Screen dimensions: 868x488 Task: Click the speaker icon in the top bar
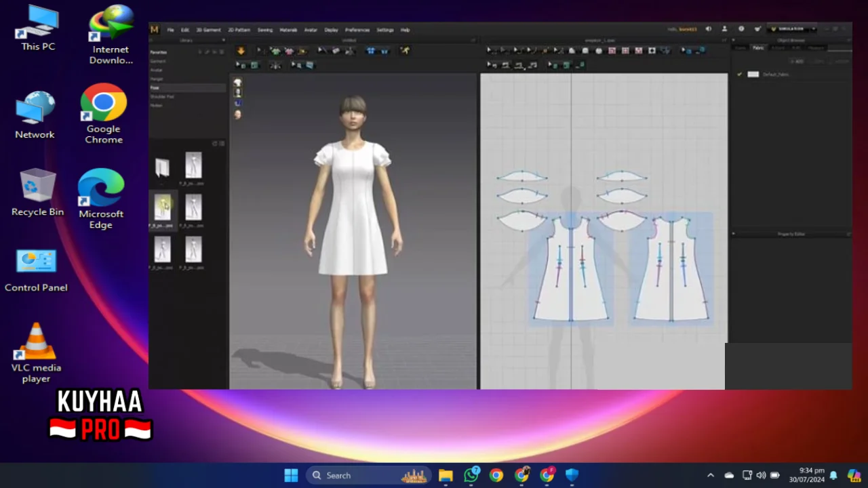[709, 29]
